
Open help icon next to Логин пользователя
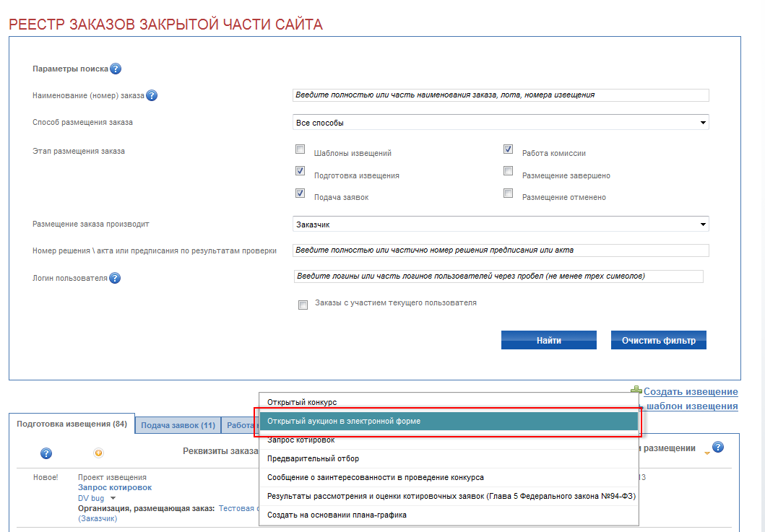pyautogui.click(x=115, y=278)
